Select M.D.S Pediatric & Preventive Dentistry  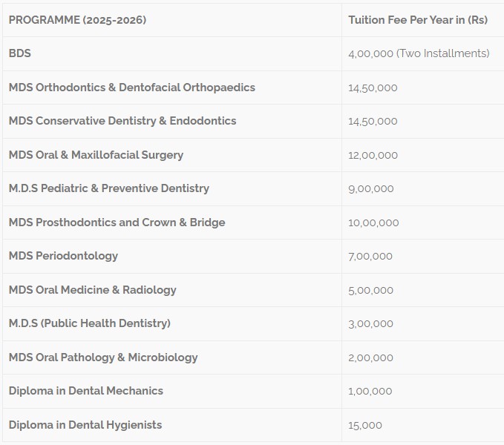(x=109, y=188)
